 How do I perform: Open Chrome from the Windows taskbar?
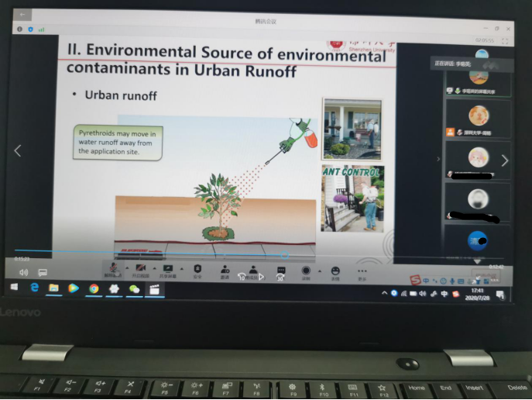tap(94, 288)
